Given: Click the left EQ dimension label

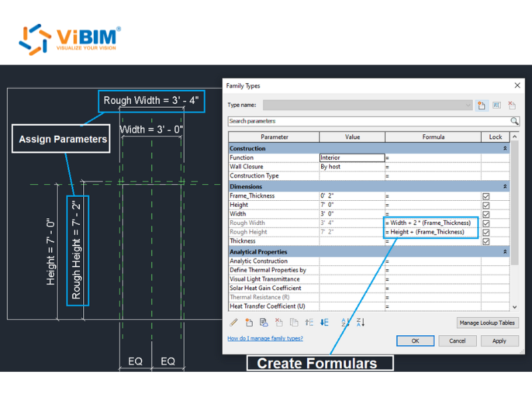Looking at the screenshot, I should pyautogui.click(x=136, y=361).
